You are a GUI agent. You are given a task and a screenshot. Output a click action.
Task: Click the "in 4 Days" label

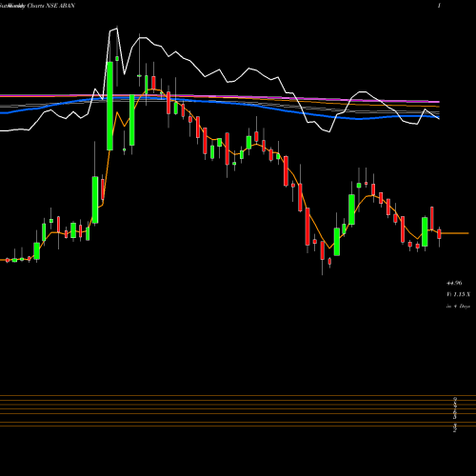click(x=458, y=307)
